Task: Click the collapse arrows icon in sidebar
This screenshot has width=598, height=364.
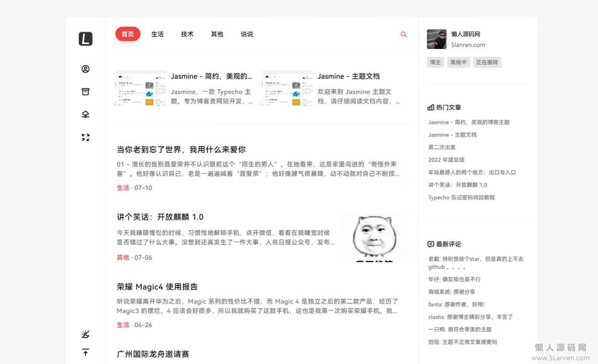Action: (86, 137)
